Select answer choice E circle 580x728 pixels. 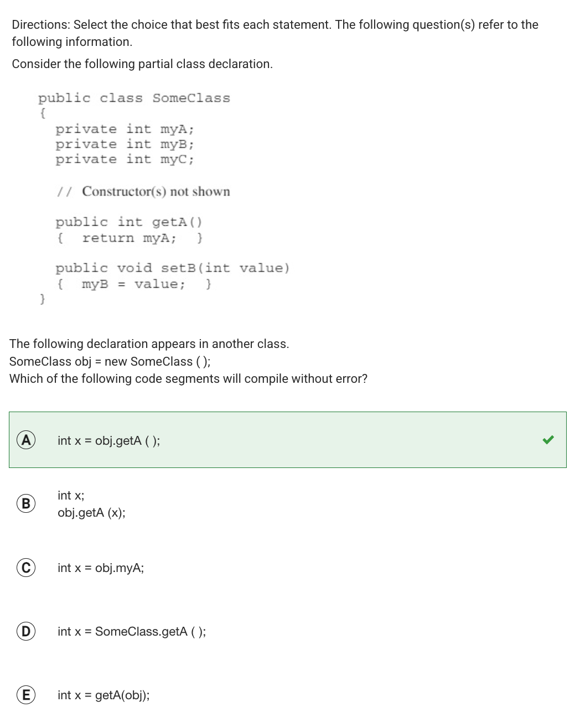[x=25, y=695]
